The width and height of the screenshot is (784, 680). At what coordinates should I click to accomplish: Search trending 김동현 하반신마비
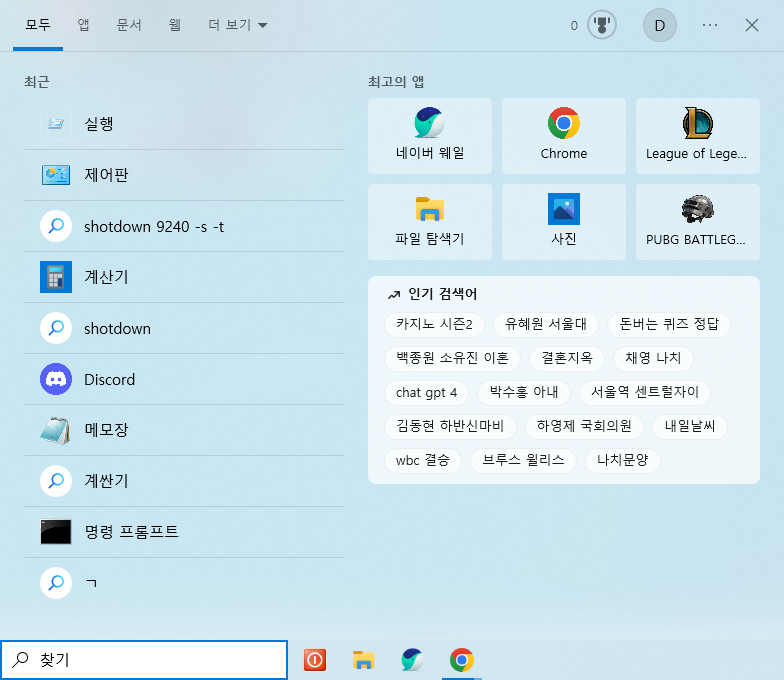click(450, 426)
